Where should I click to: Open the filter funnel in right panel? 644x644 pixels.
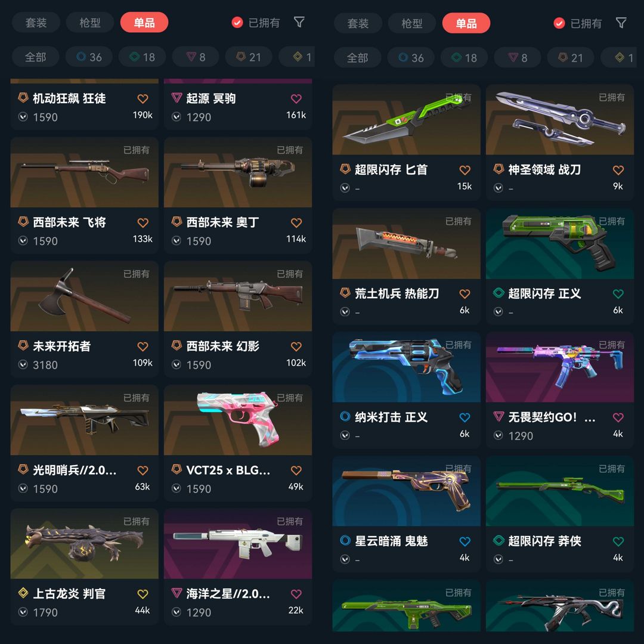click(x=621, y=23)
